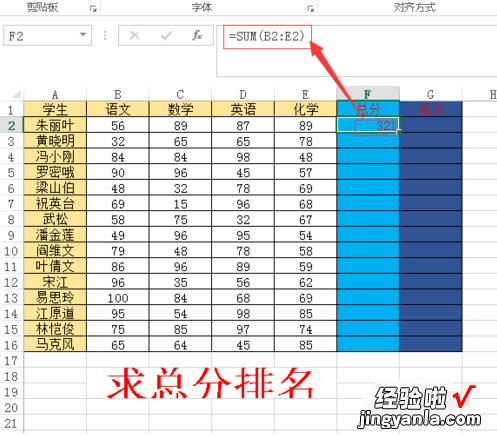The height and width of the screenshot is (436, 497).
Task: Click student name 罗密哦
Action: click(55, 172)
